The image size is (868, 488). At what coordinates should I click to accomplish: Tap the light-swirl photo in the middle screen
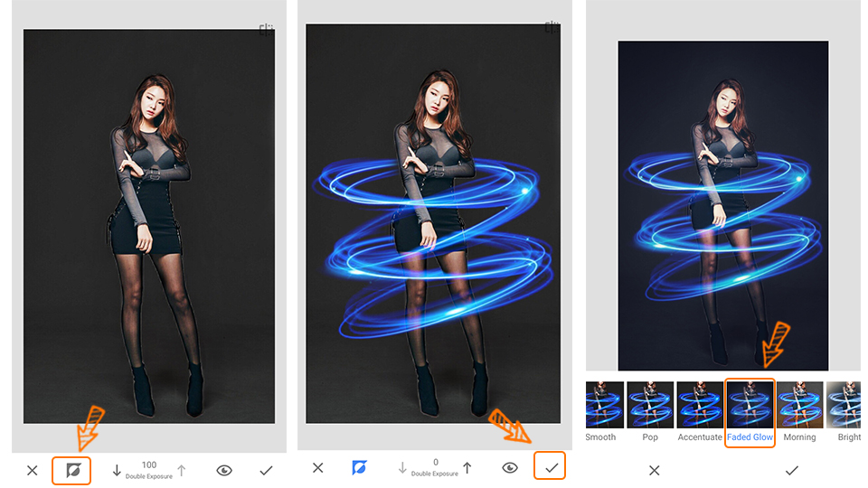coord(433,223)
